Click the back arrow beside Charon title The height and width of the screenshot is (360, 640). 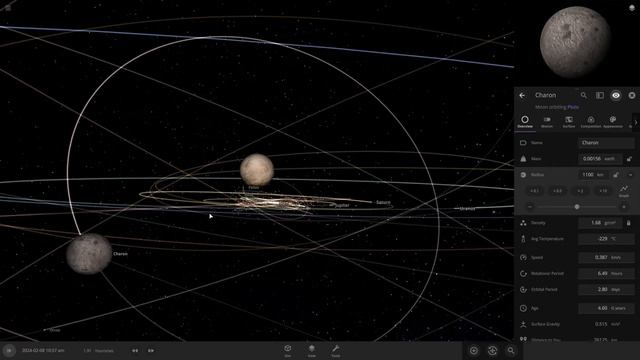(522, 95)
